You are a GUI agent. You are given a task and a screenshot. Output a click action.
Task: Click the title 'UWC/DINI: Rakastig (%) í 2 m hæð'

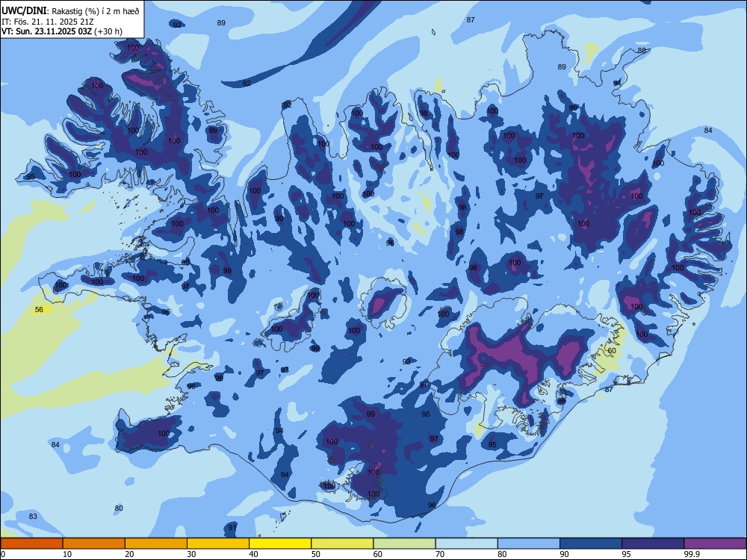tap(70, 11)
